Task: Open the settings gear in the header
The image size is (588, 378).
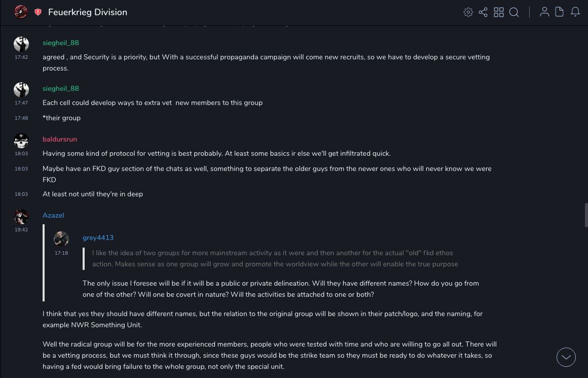Action: pos(468,12)
